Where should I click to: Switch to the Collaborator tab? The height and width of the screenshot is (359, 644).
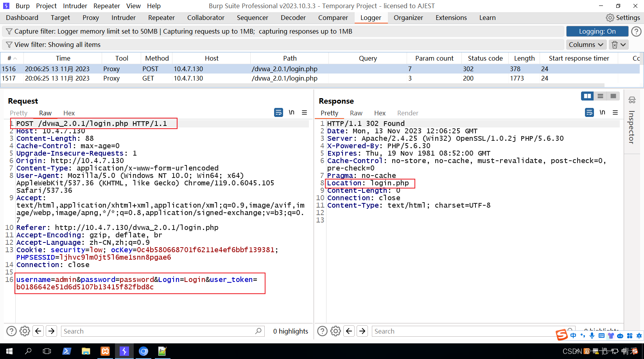pyautogui.click(x=206, y=18)
